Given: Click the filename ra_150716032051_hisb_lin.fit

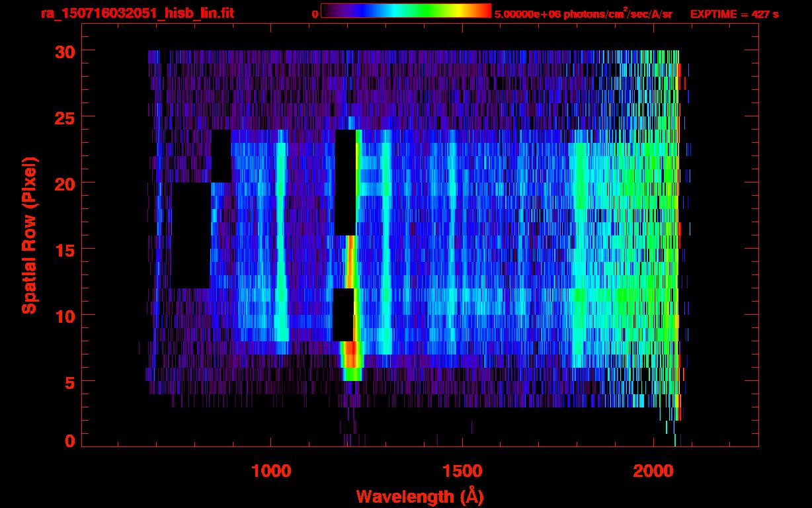Looking at the screenshot, I should (x=137, y=13).
